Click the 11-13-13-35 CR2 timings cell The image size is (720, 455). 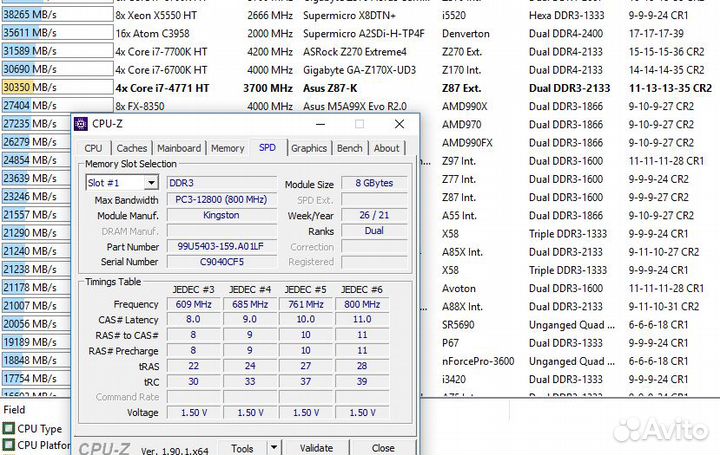pyautogui.click(x=670, y=88)
